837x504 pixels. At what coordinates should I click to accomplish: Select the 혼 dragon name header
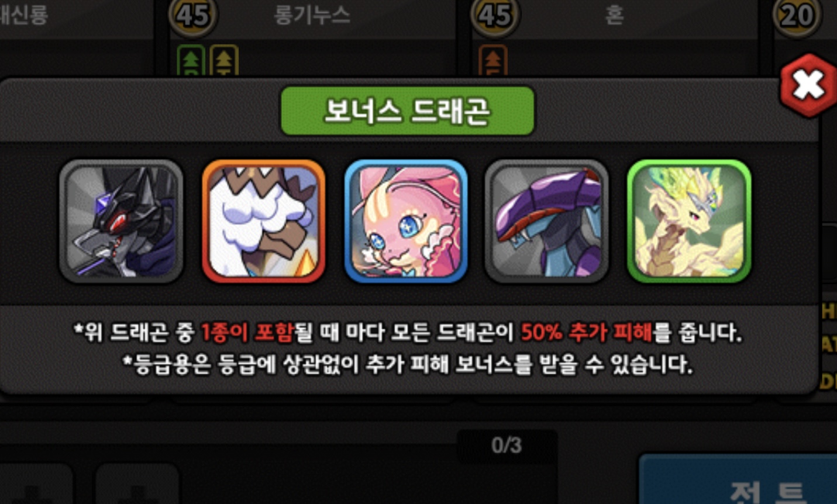tap(614, 15)
